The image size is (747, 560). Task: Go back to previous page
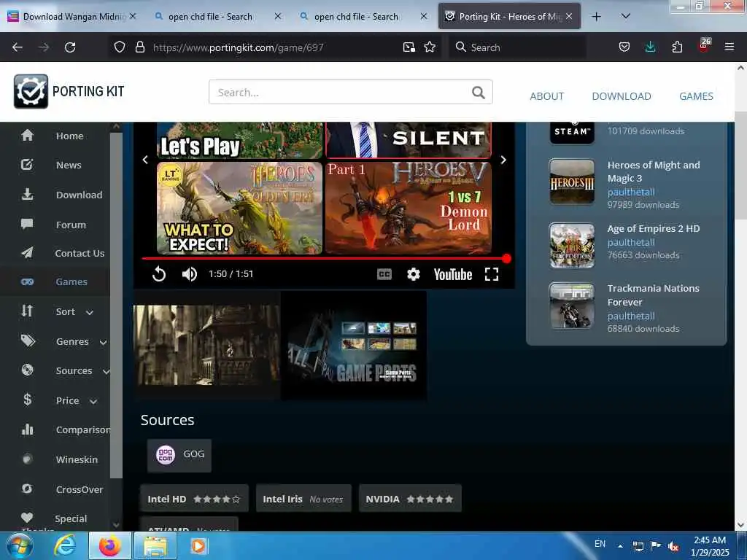18,47
